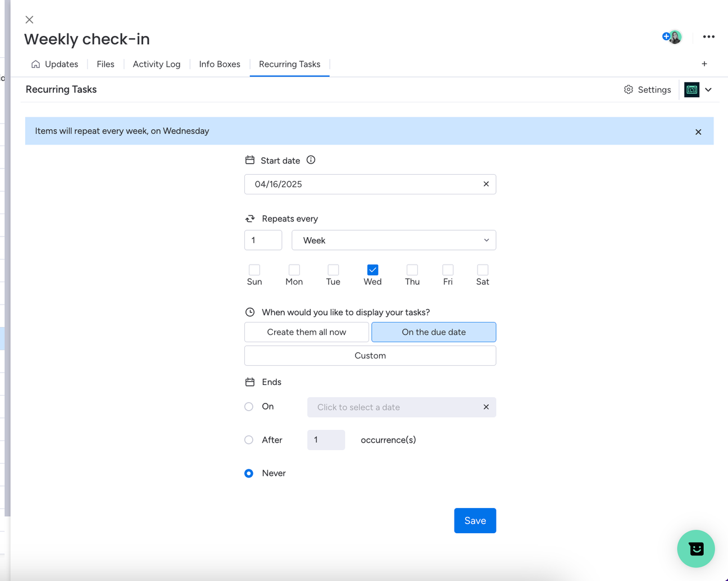Open the chat assistant smiley bubble
The image size is (728, 581).
click(x=696, y=548)
